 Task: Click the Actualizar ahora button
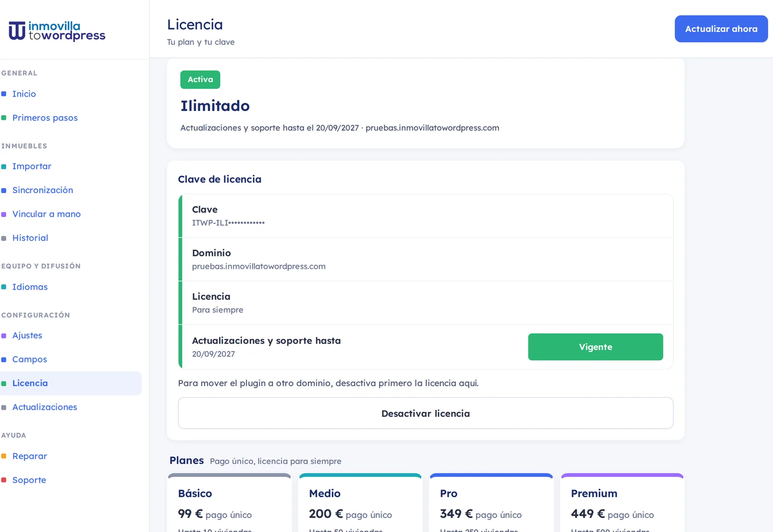[x=721, y=29]
